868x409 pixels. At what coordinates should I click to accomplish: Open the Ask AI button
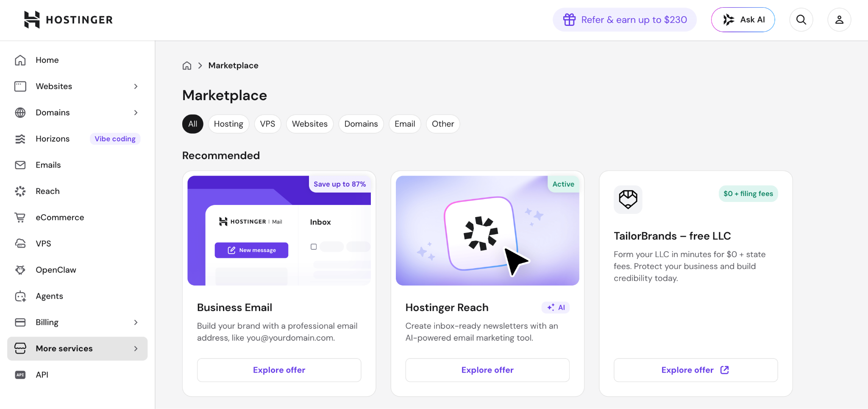[x=743, y=20]
